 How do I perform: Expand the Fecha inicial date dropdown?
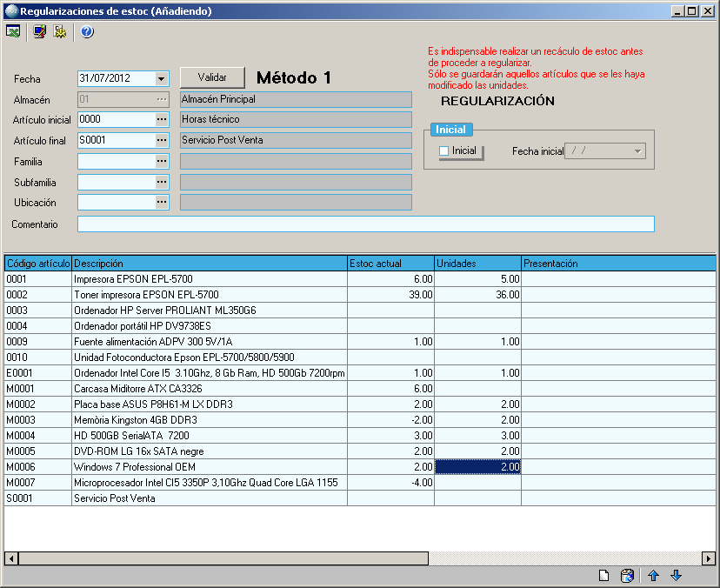click(637, 151)
